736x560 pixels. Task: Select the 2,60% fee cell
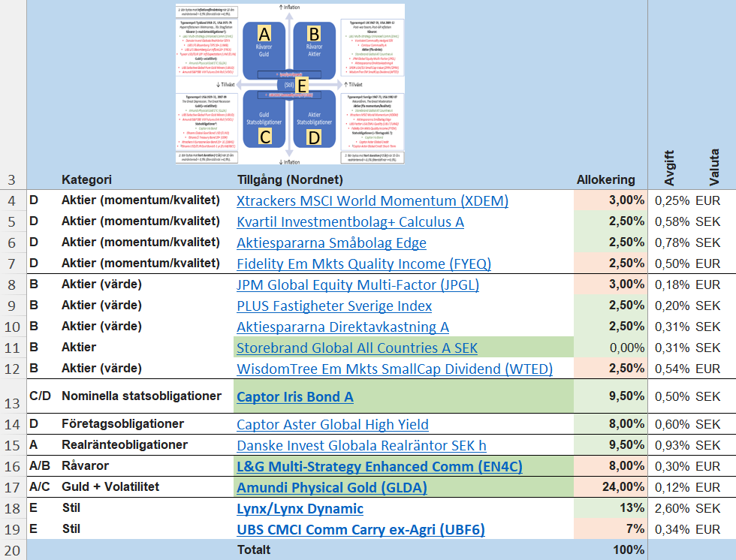point(672,508)
